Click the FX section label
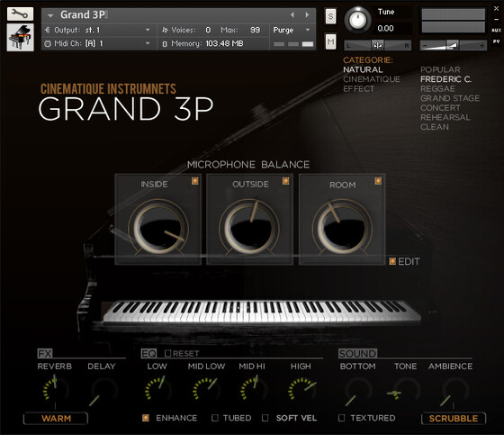 point(45,354)
